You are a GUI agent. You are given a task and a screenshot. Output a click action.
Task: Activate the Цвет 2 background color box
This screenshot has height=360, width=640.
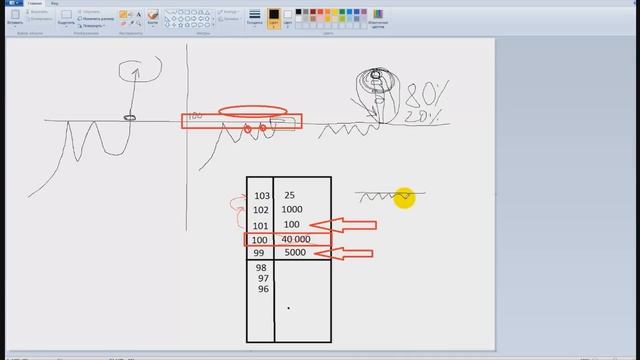288,18
